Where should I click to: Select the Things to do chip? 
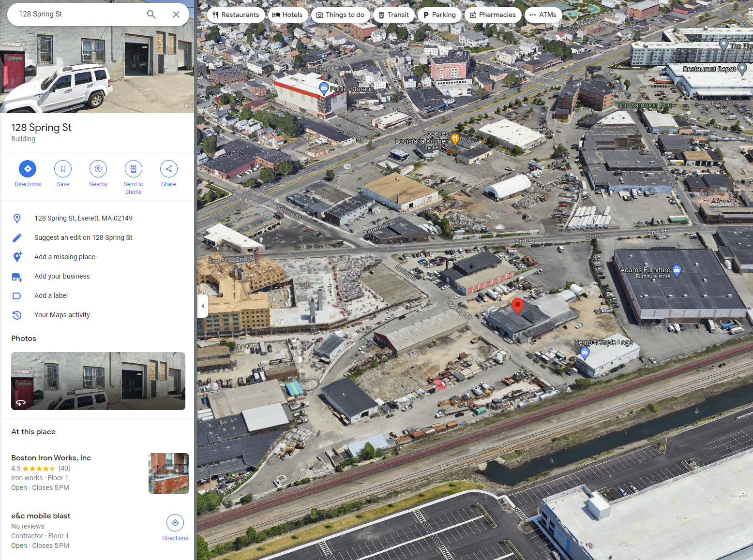[x=341, y=15]
